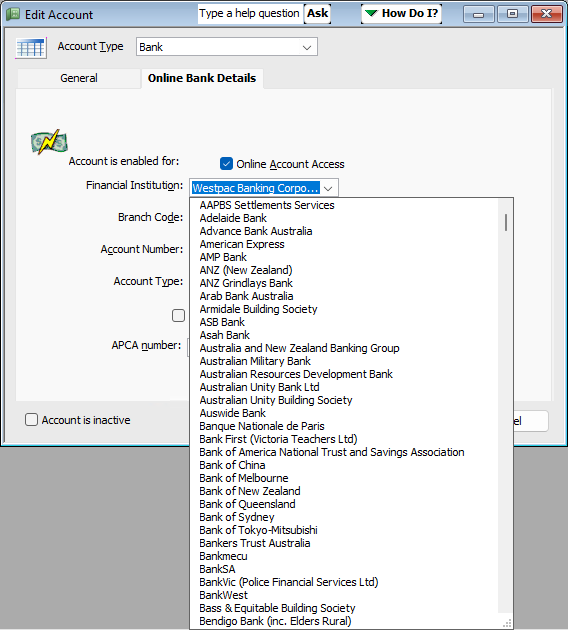Choose Bank of China
Image resolution: width=568 pixels, height=630 pixels.
(x=232, y=465)
